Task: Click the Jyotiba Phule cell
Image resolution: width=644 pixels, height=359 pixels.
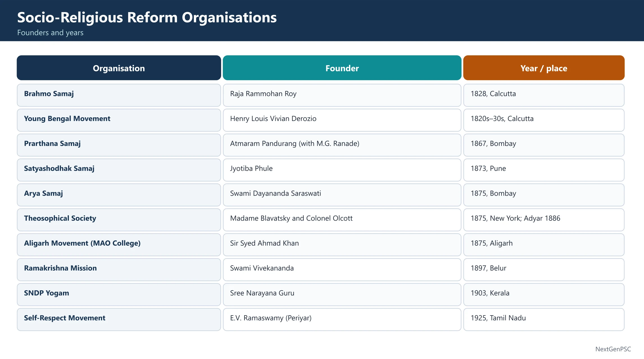Action: tap(342, 170)
